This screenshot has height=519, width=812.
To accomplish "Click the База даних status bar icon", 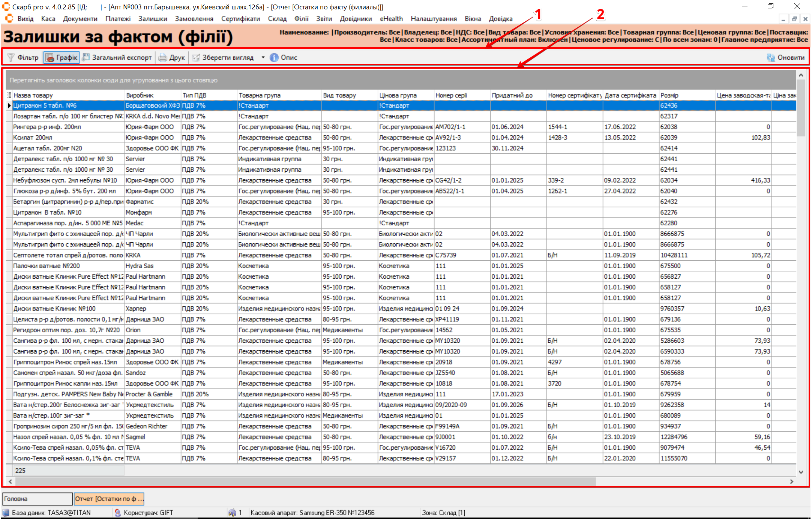I will [6, 513].
